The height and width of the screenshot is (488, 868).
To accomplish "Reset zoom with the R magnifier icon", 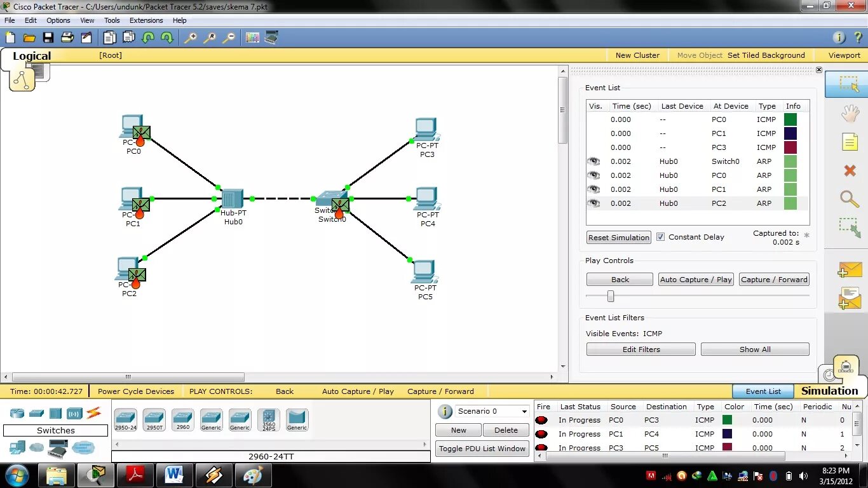I will click(209, 37).
